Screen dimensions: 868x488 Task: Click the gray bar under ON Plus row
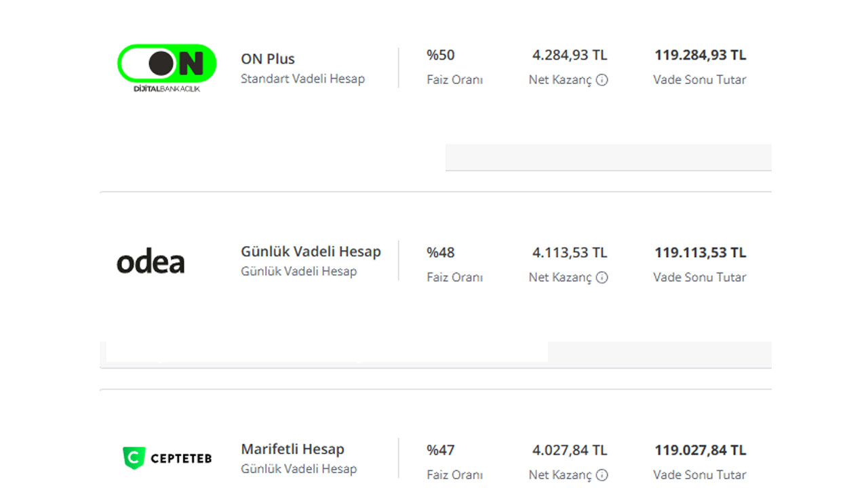coord(608,157)
